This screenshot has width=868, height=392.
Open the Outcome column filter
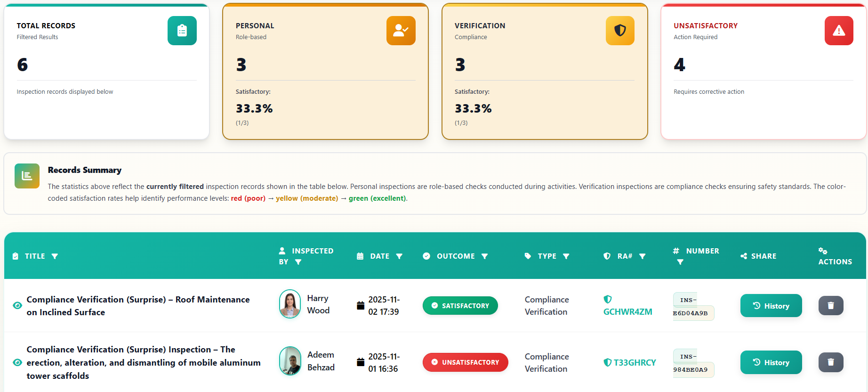485,256
